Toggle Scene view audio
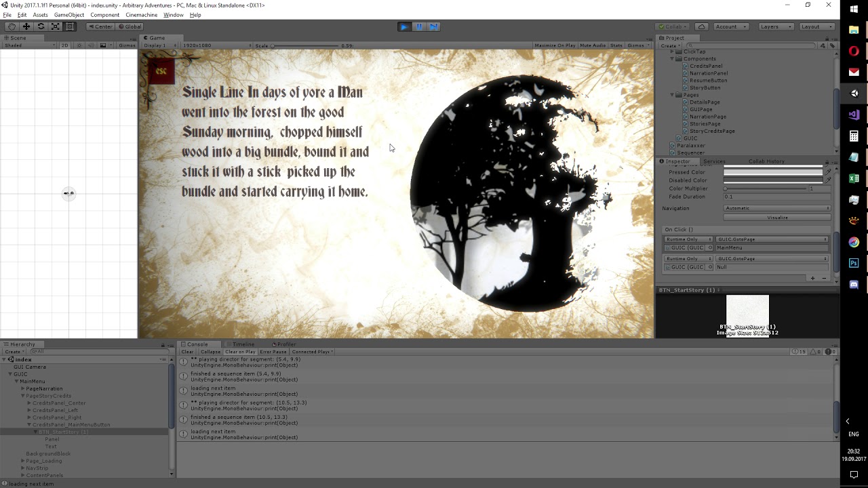Screen dimensions: 868x488 point(90,45)
